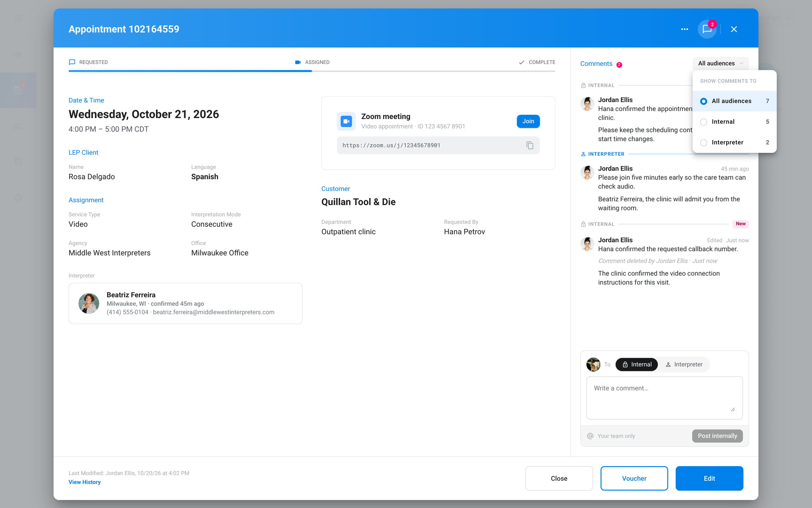The height and width of the screenshot is (508, 812).
Task: Click Jordan Ellis avatar on edited comment
Action: (587, 244)
